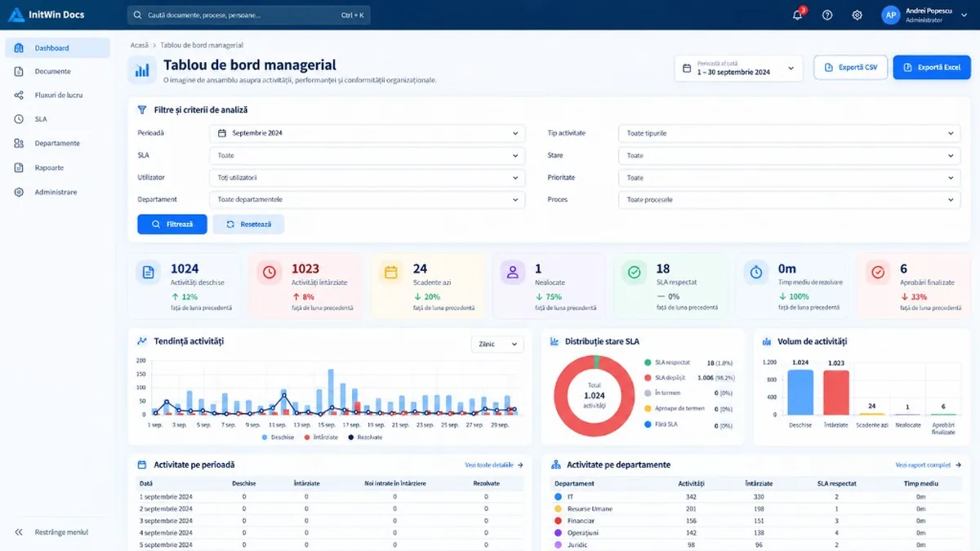
Task: Click the calendar icon on Scadente azi card
Action: pyautogui.click(x=391, y=273)
